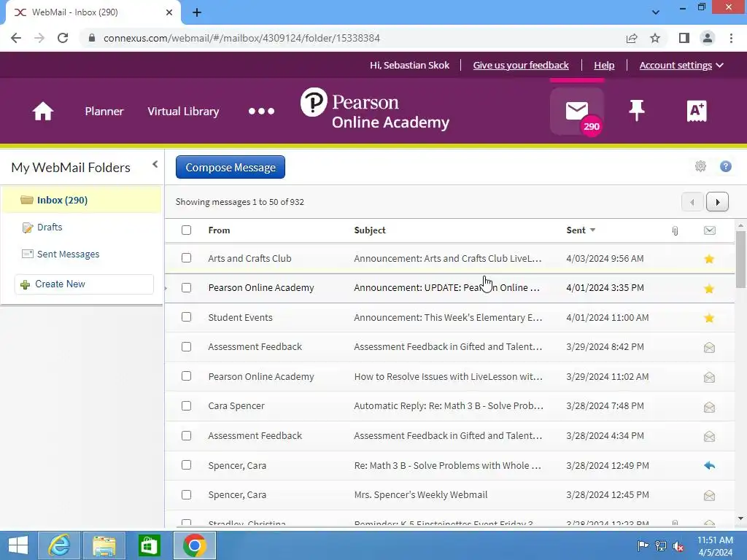The height and width of the screenshot is (560, 747).
Task: Toggle star on Arts and Crafts Club message
Action: pyautogui.click(x=709, y=259)
